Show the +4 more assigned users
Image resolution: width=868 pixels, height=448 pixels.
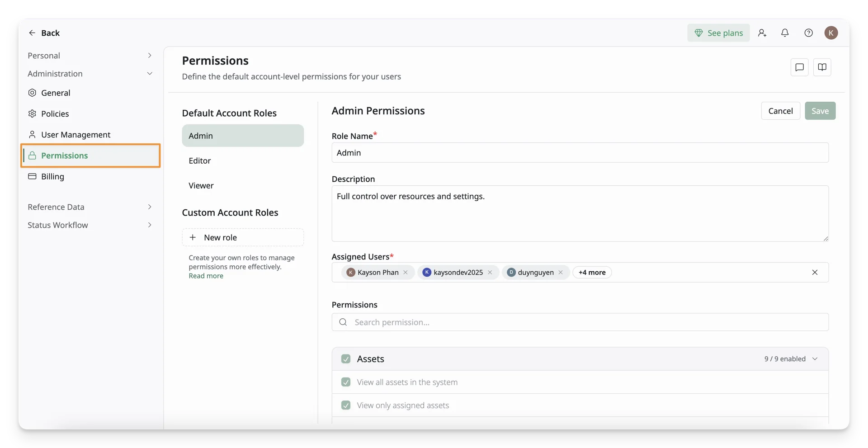coord(592,272)
